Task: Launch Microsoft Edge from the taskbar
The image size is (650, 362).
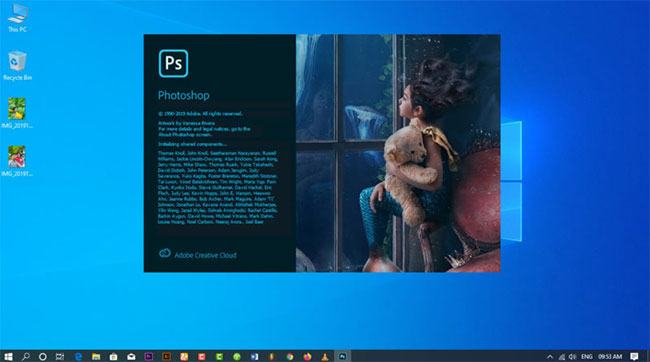Action: (78, 356)
